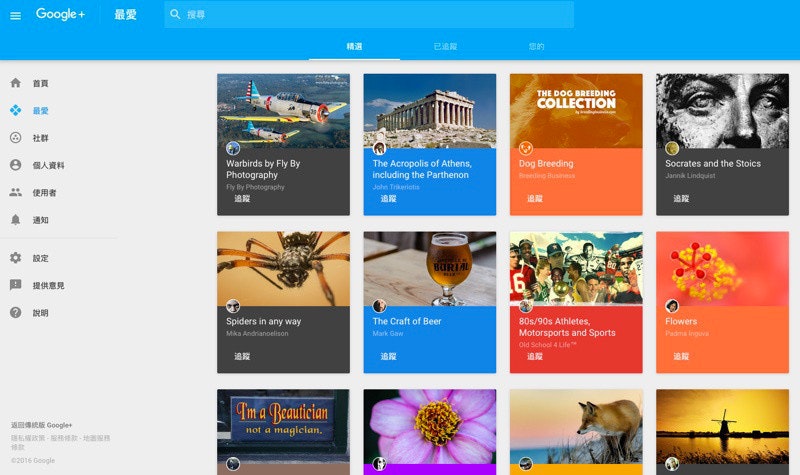Screen dimensions: 800x475
Task: Open the Warbirds airplane cover image
Action: click(284, 111)
